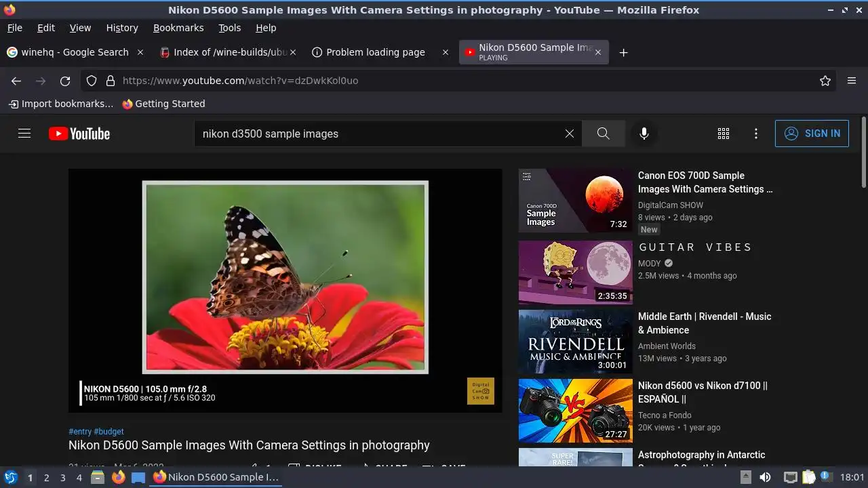Switch to workspace 4 in pager

click(x=79, y=477)
